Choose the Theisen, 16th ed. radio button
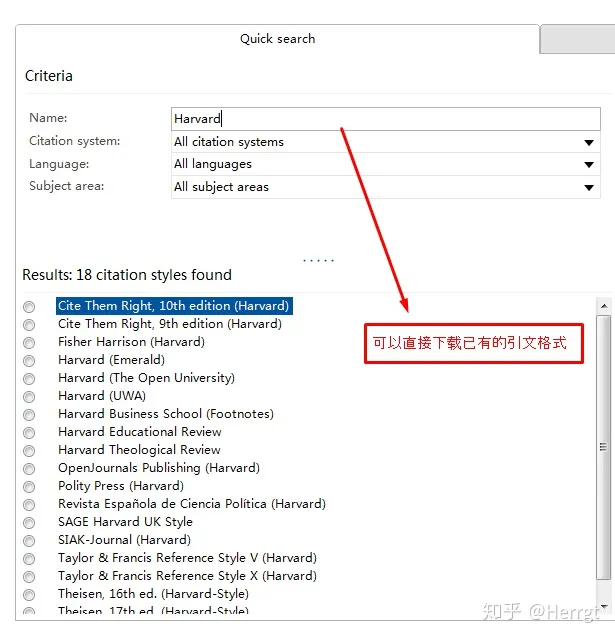Screen dimensions: 615x640 [x=29, y=594]
